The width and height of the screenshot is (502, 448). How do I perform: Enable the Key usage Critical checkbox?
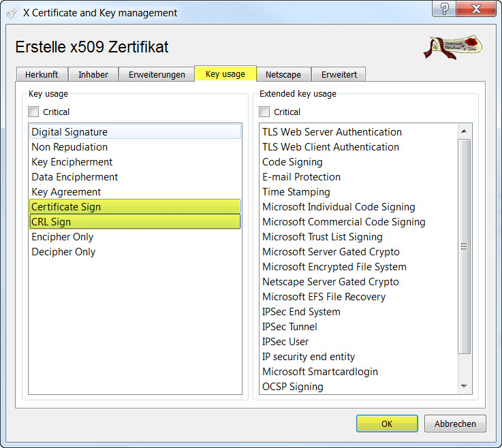click(33, 112)
